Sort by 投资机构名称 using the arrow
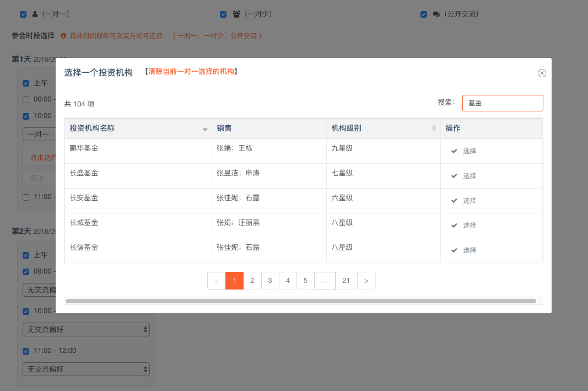 click(x=205, y=130)
